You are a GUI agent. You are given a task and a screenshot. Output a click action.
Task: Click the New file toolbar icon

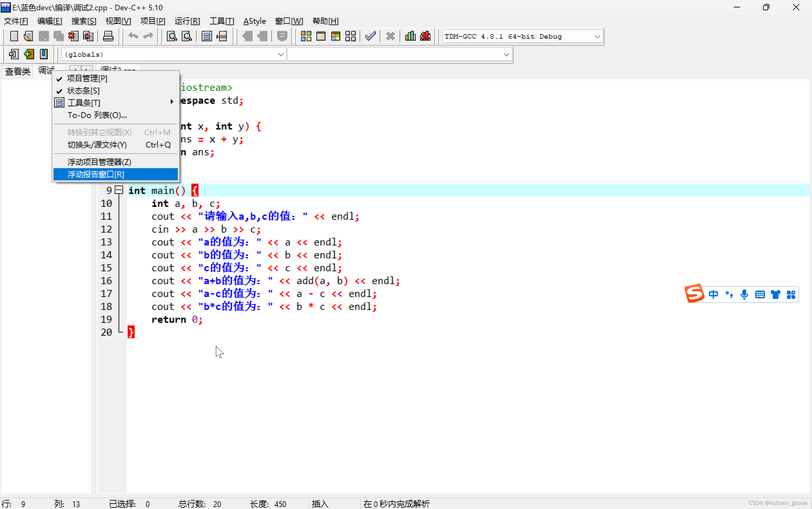click(14, 36)
